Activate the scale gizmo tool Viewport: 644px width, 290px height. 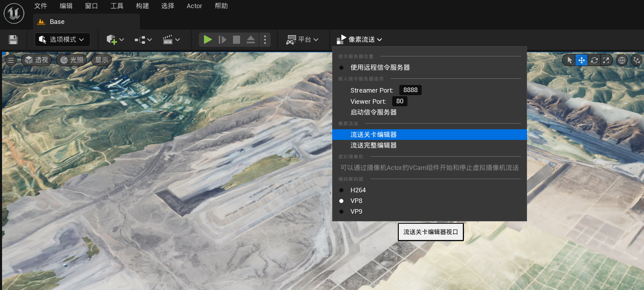pyautogui.click(x=606, y=60)
